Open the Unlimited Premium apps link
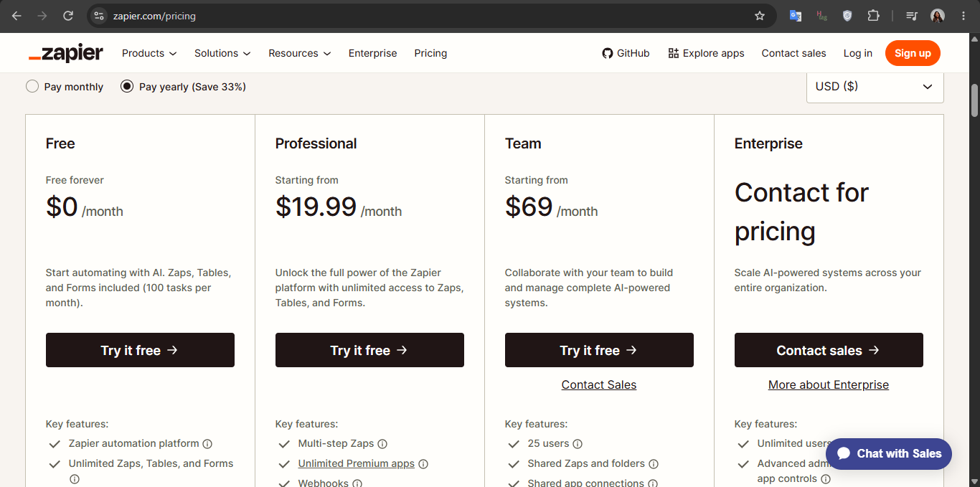The height and width of the screenshot is (487, 980). click(x=357, y=464)
